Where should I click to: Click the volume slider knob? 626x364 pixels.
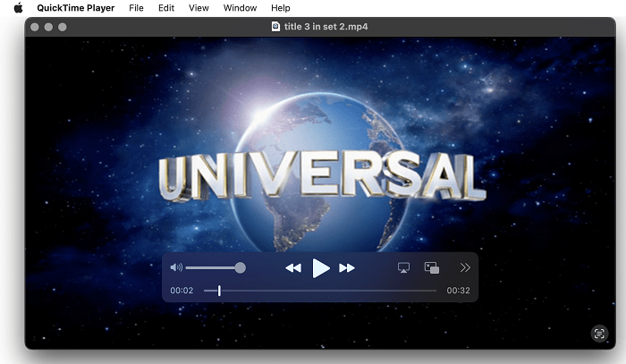click(240, 267)
